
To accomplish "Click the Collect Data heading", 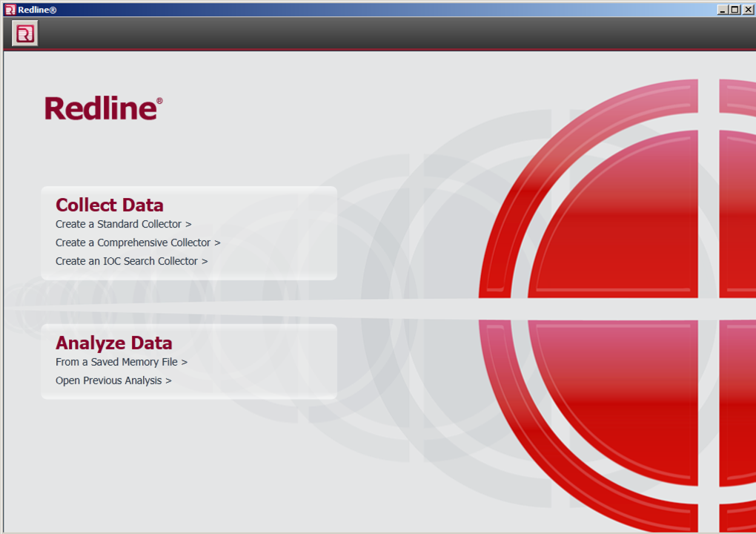I will pos(110,205).
